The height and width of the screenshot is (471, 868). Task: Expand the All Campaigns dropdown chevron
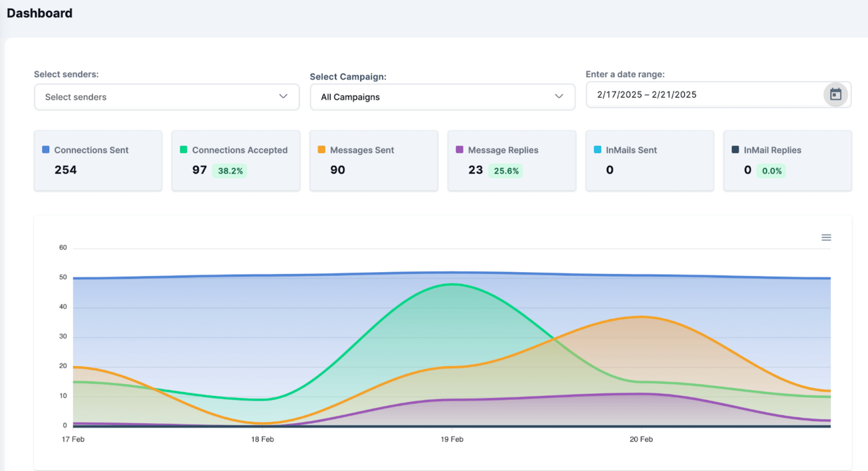pyautogui.click(x=559, y=97)
